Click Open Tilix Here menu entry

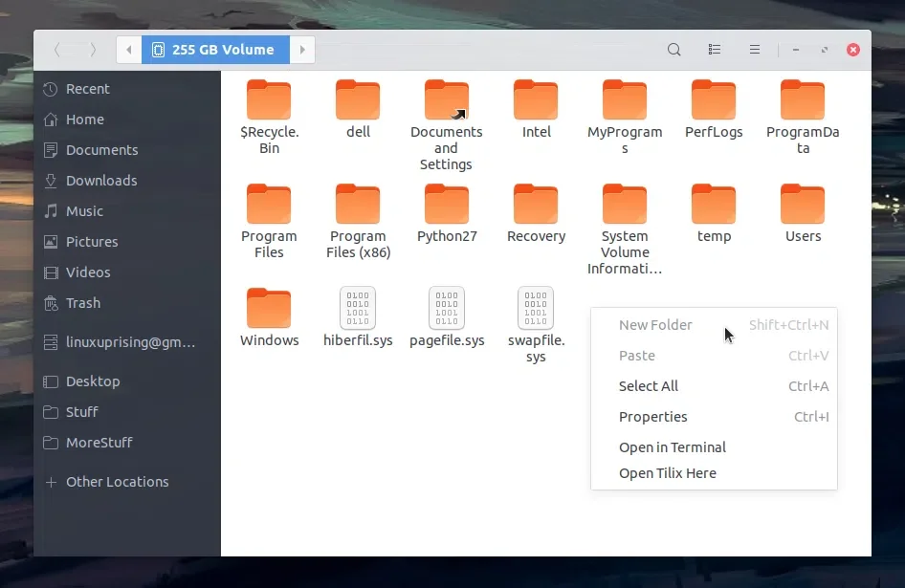click(668, 473)
